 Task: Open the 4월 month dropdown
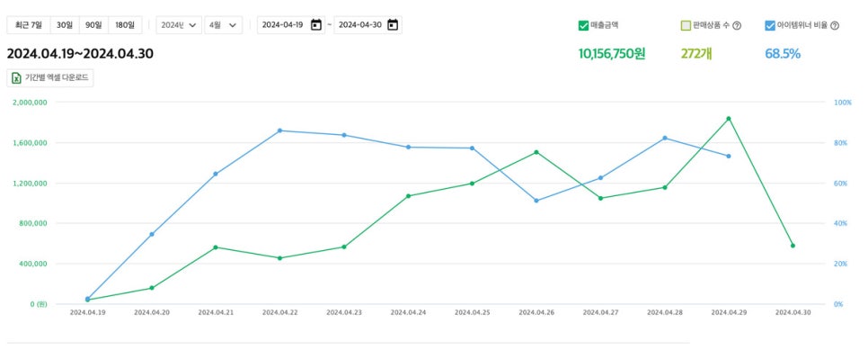pyautogui.click(x=223, y=25)
